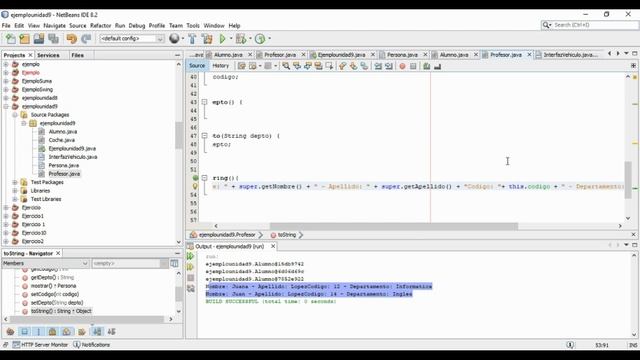Click the Profile Project icon
The width and height of the screenshot is (640, 360).
click(x=260, y=39)
